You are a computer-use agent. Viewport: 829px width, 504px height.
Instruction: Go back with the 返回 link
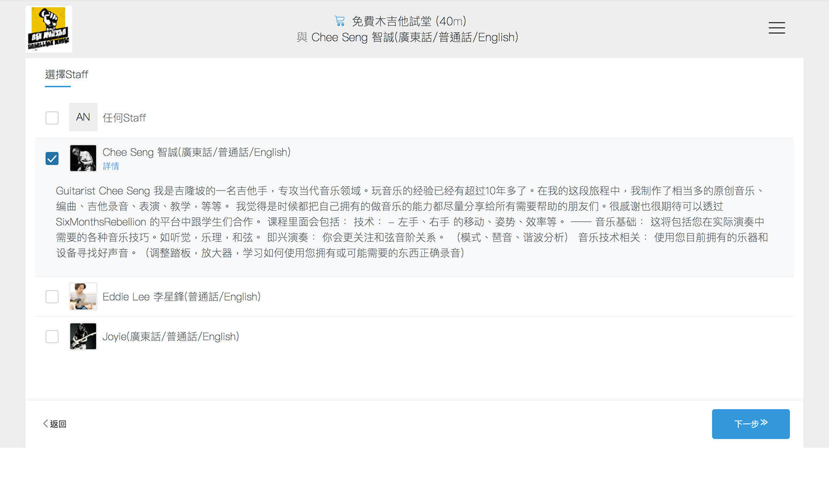[x=55, y=424]
